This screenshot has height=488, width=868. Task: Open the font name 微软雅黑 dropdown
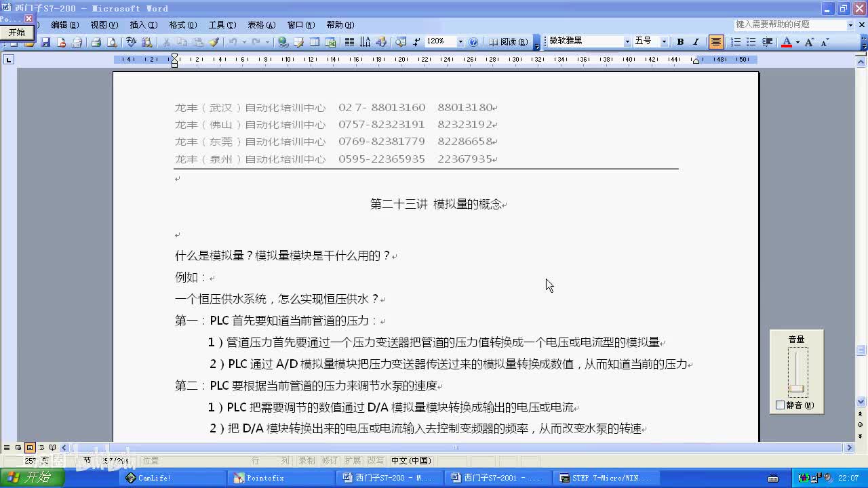pos(627,41)
